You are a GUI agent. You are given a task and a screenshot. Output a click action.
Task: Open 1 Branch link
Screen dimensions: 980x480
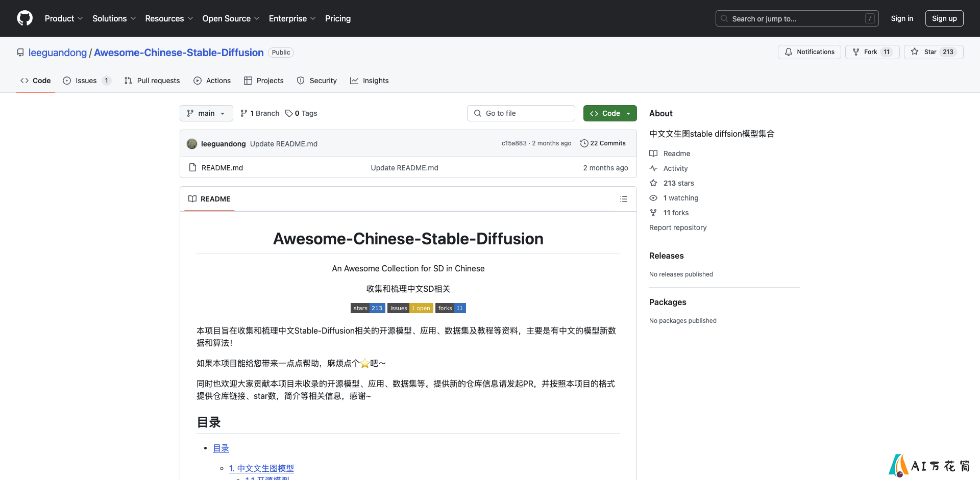(260, 113)
